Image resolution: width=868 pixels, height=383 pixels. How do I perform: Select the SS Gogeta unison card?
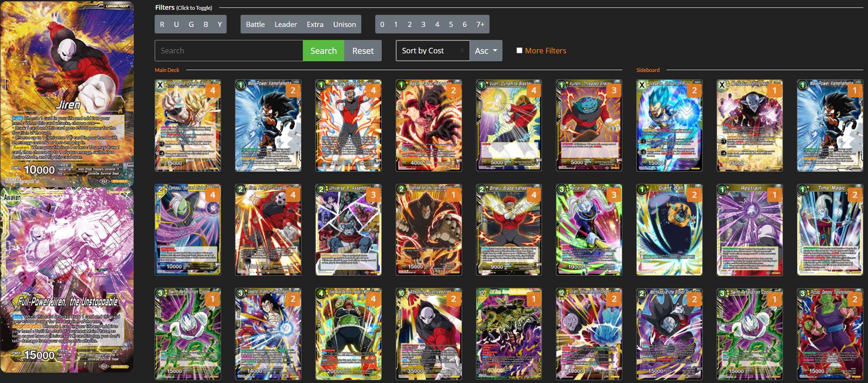pos(188,125)
